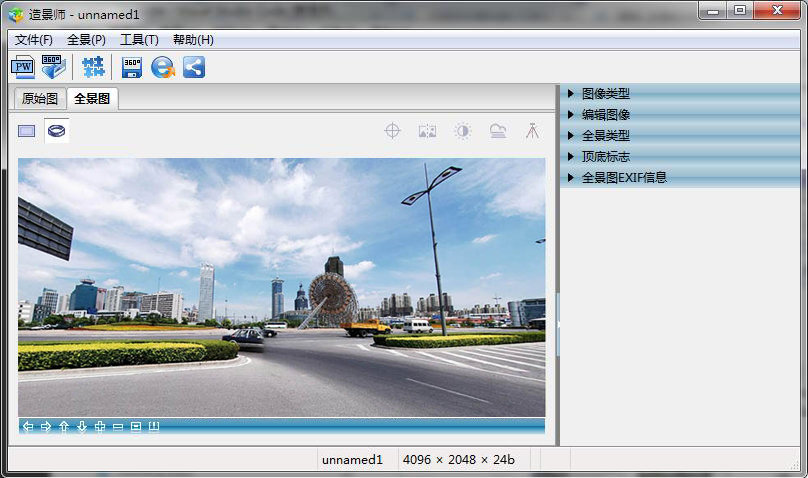
Task: Pan the panorama left with arrow button
Action: tap(27, 427)
